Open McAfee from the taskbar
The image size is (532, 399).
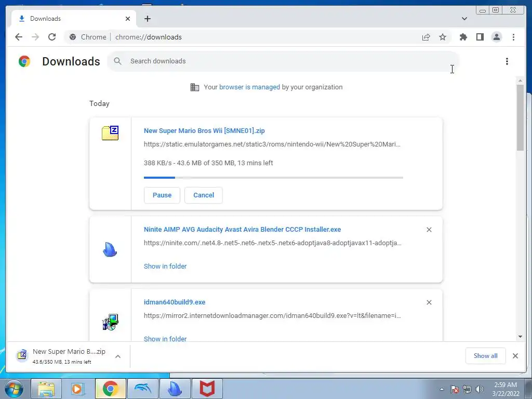pyautogui.click(x=207, y=389)
